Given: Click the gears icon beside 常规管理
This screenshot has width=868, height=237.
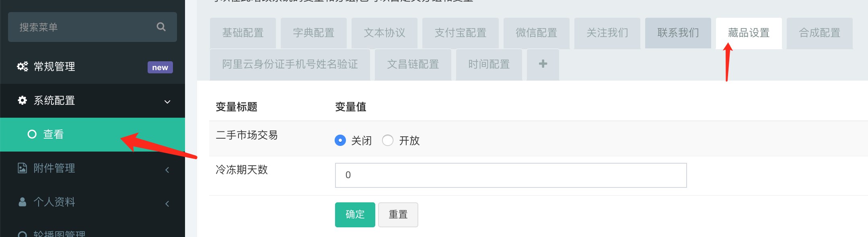Looking at the screenshot, I should pos(23,67).
